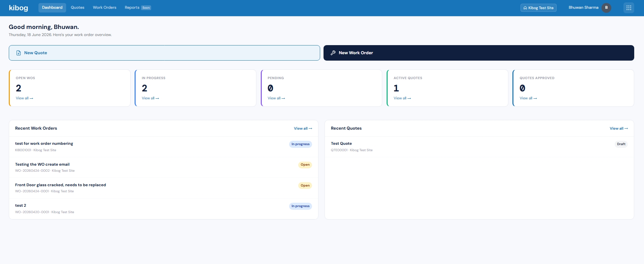Click In progress badge for test 2
This screenshot has height=264, width=644.
point(301,206)
